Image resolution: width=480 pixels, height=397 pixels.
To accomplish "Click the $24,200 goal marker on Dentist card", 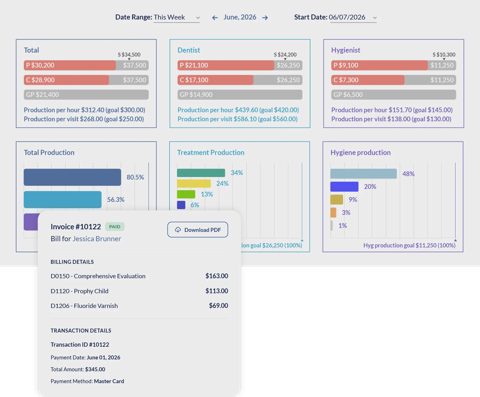I will pyautogui.click(x=285, y=55).
